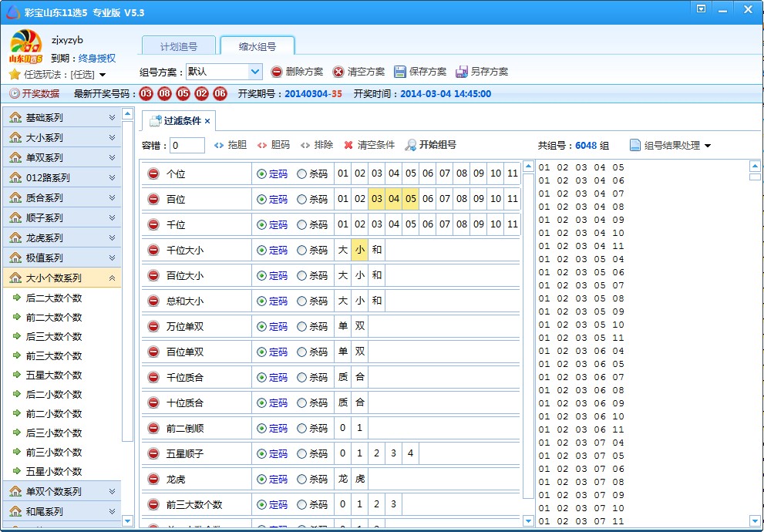This screenshot has height=532, width=764.
Task: Click the 清空条件 red X icon
Action: [348, 145]
